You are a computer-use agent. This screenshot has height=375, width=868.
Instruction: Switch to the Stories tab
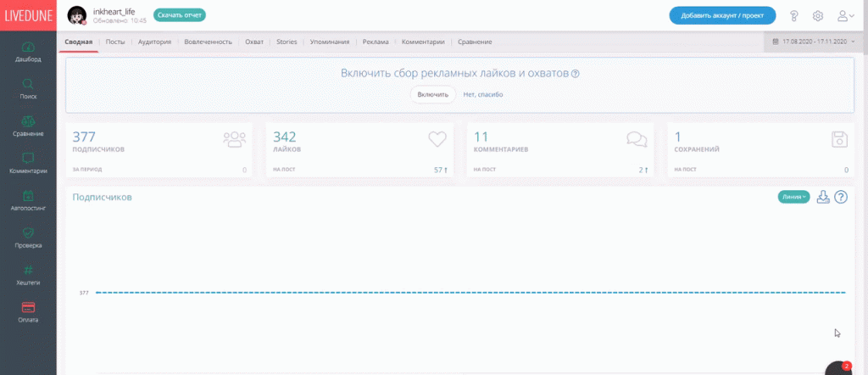287,42
